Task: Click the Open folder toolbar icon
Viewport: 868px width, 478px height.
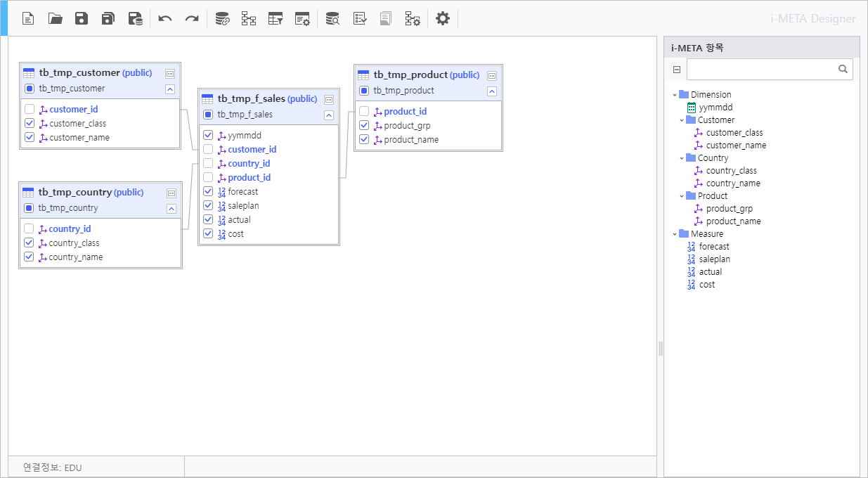Action: click(55, 19)
